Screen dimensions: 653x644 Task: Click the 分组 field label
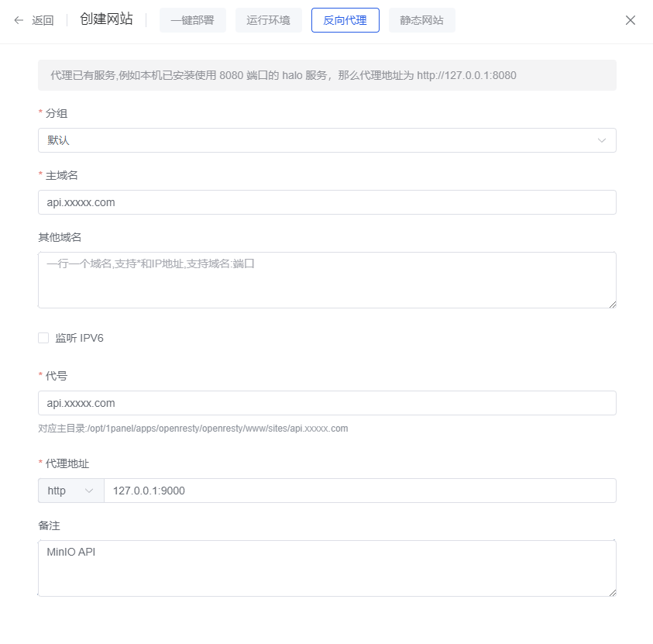click(x=57, y=113)
